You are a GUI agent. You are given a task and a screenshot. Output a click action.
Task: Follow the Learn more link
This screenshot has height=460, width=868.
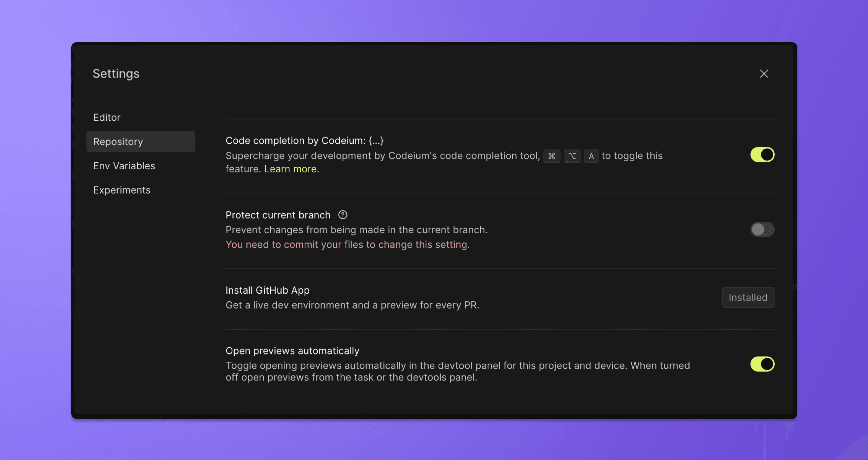pyautogui.click(x=291, y=169)
